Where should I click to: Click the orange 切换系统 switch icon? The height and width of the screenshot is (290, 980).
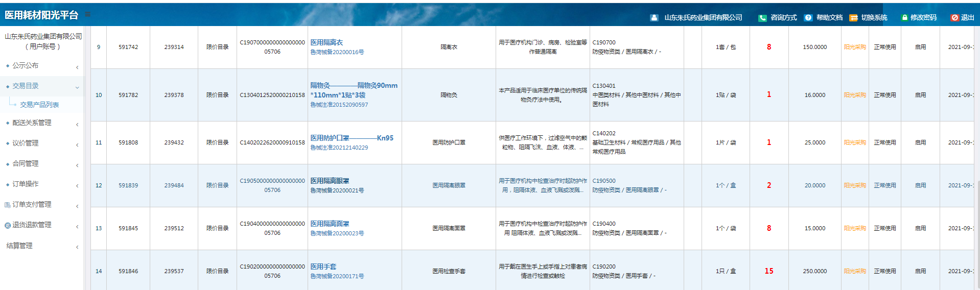(853, 18)
